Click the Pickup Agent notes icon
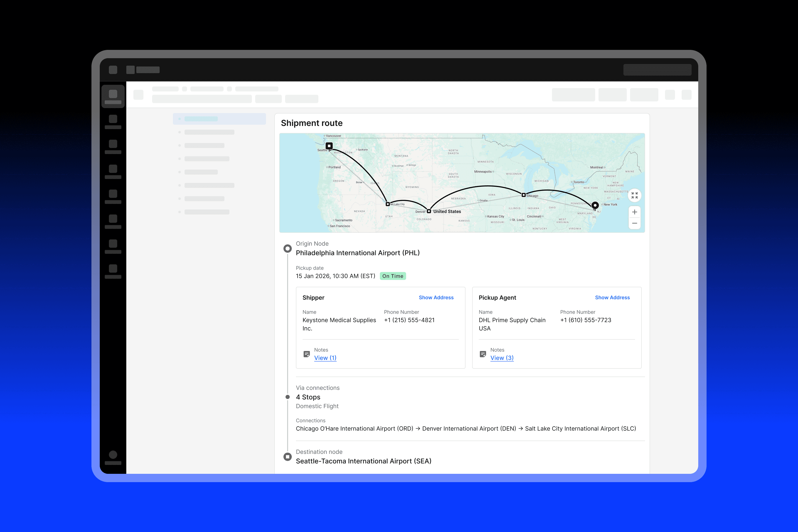Image resolution: width=798 pixels, height=532 pixels. [x=482, y=354]
